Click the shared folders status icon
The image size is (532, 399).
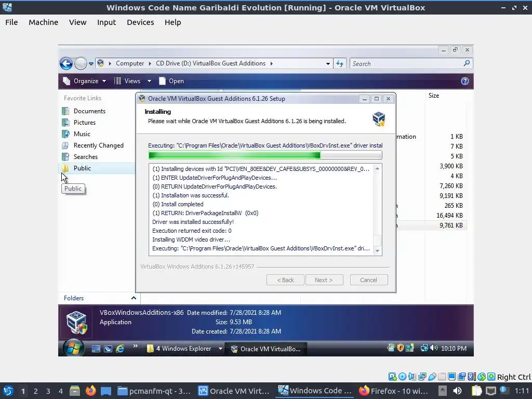coord(442,377)
